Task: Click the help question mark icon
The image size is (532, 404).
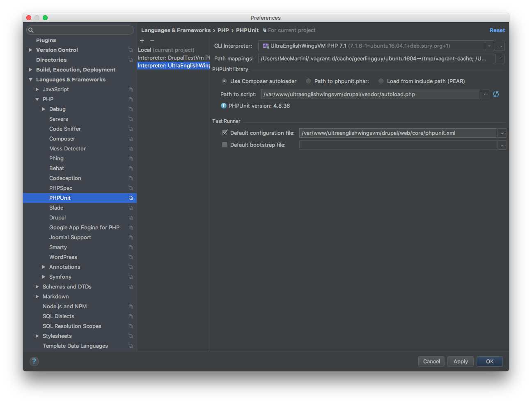Action: pyautogui.click(x=34, y=362)
